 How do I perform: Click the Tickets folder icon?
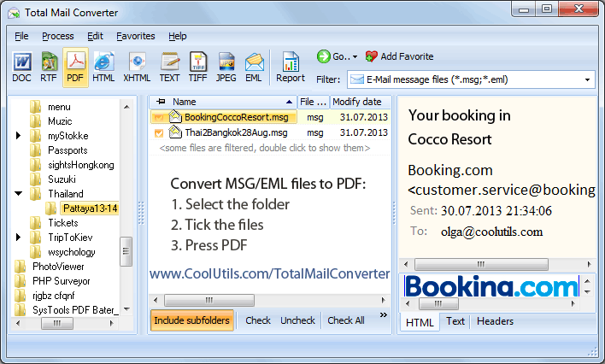click(35, 223)
